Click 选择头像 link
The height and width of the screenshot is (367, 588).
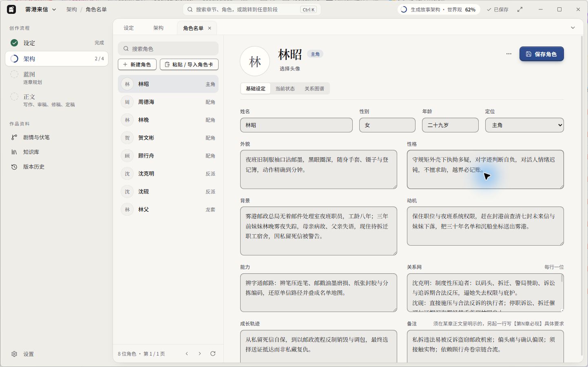(x=290, y=68)
